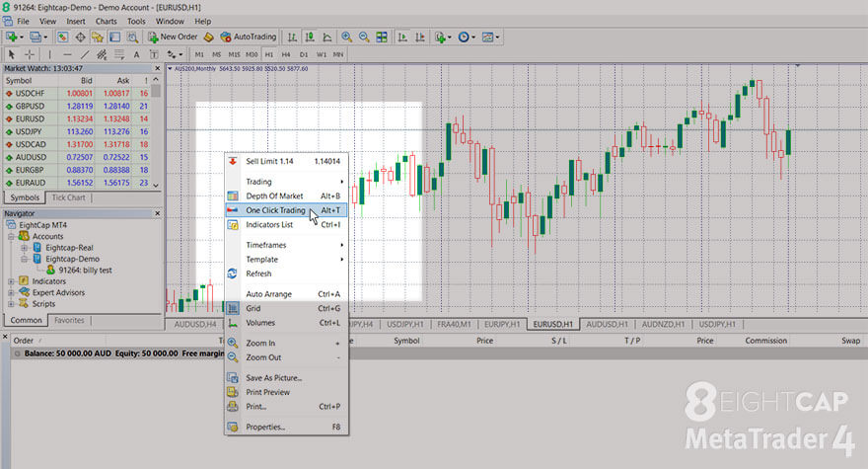
Task: Switch chart to bar chart icon
Action: [x=292, y=38]
